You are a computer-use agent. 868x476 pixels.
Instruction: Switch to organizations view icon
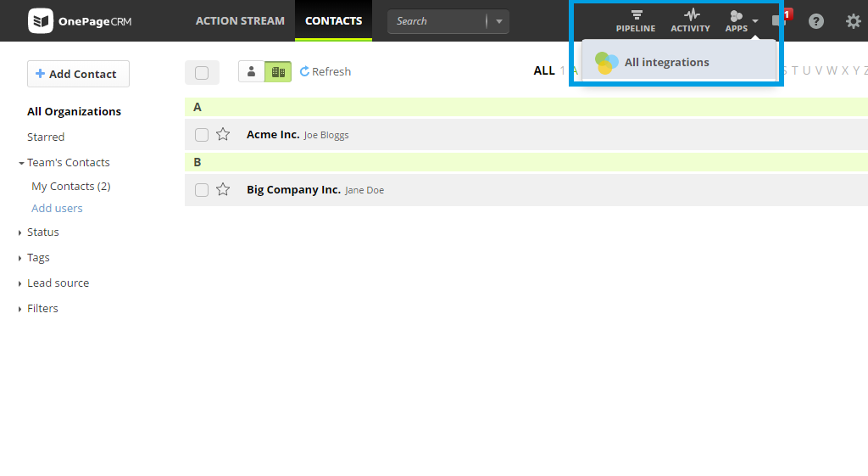coord(278,72)
